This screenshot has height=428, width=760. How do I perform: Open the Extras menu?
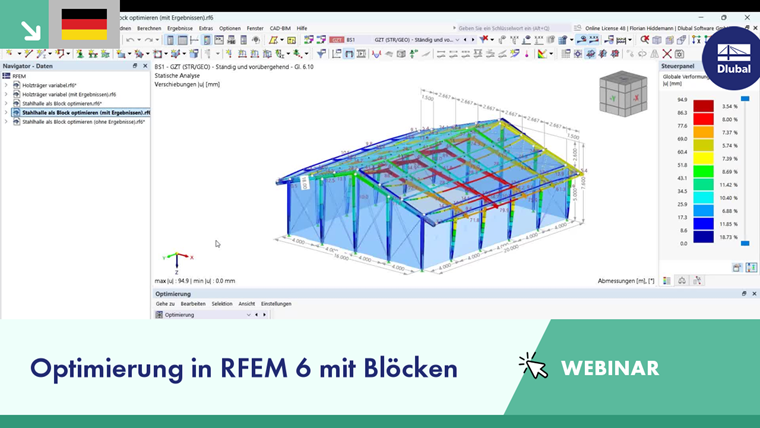click(x=206, y=29)
